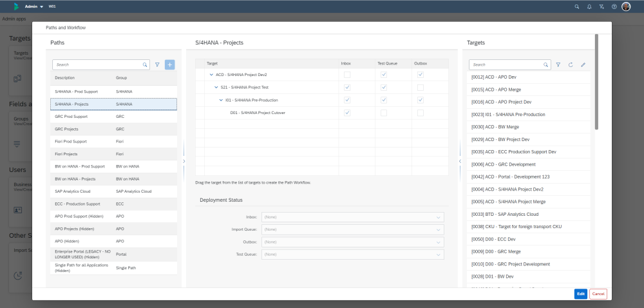The width and height of the screenshot is (644, 308).
Task: Click the Paths search magnifier icon
Action: click(x=145, y=64)
